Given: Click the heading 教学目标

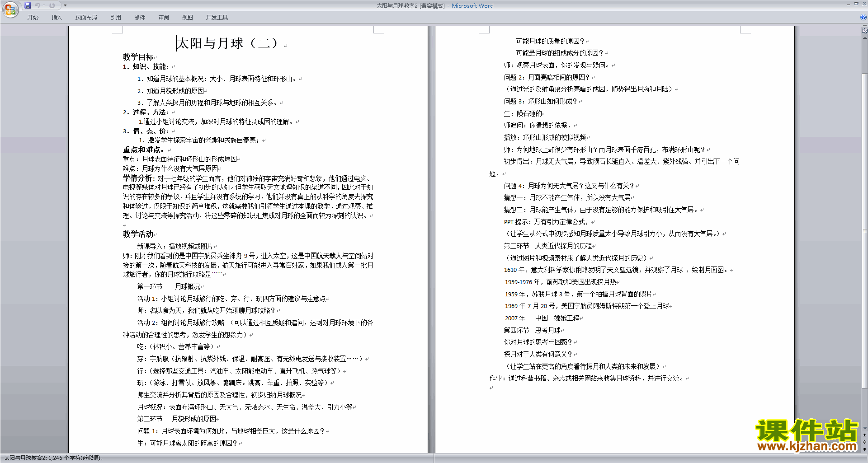Looking at the screenshot, I should tap(138, 57).
